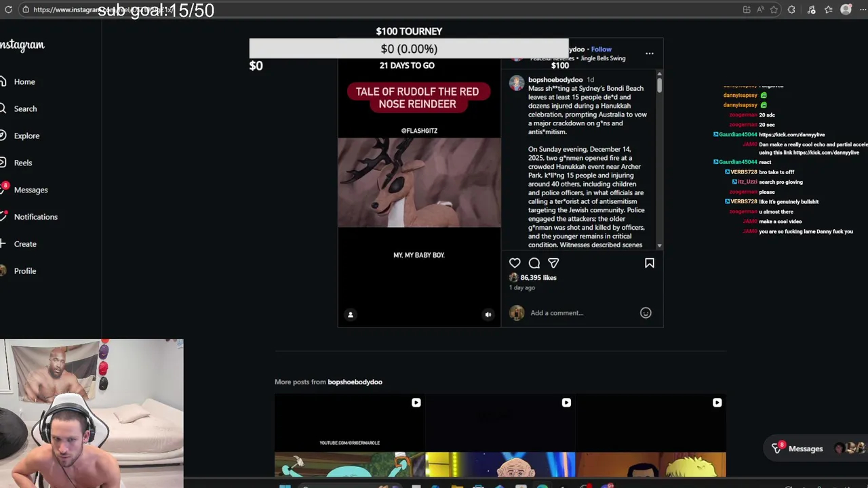Open the media control music icon
The image size is (868, 488).
(x=811, y=9)
